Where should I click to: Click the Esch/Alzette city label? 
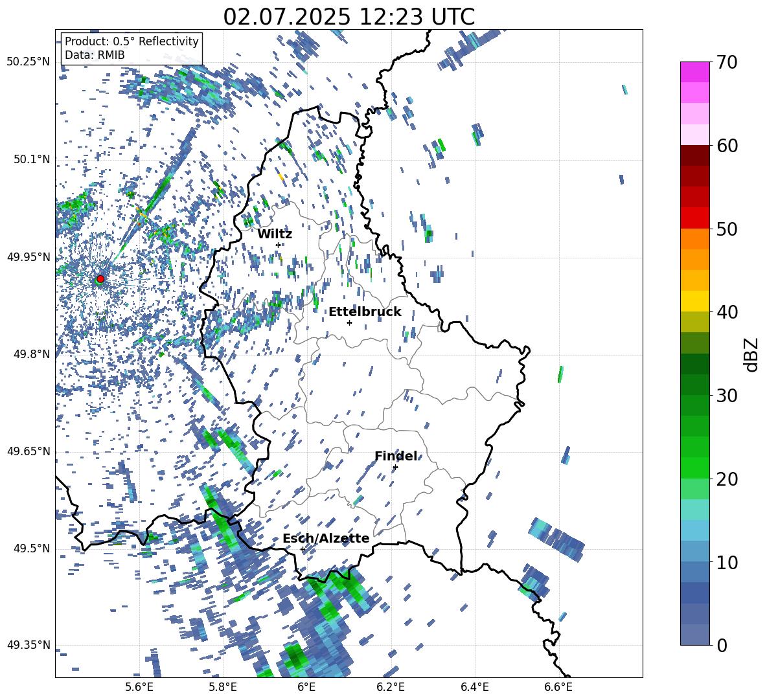point(326,539)
